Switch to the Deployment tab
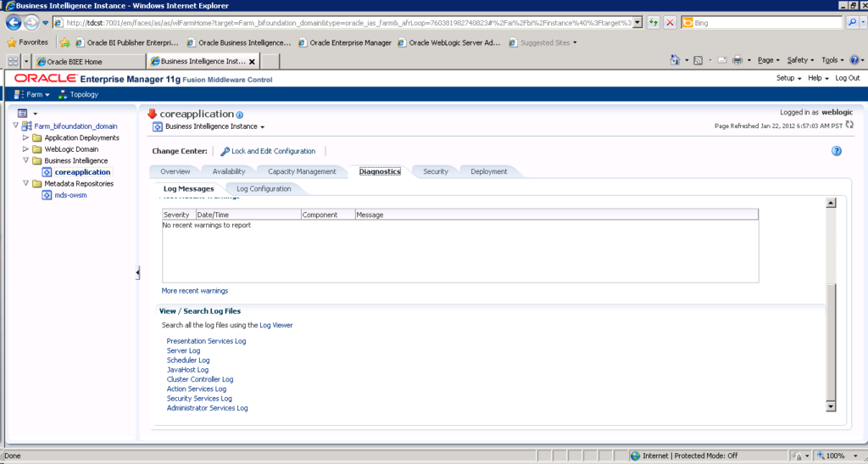 [x=489, y=171]
